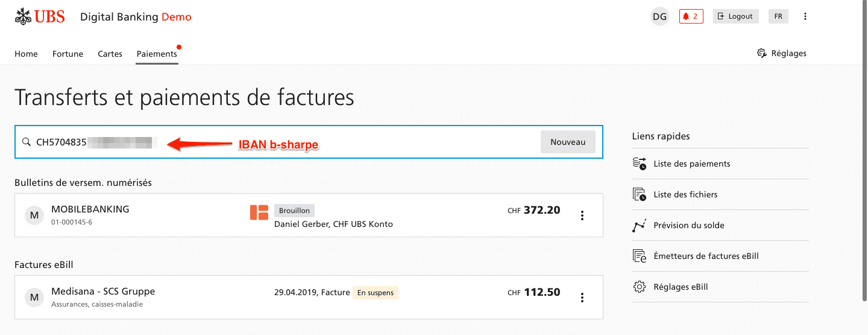
Task: Open the notifications bell showing 2
Action: pyautogui.click(x=691, y=16)
